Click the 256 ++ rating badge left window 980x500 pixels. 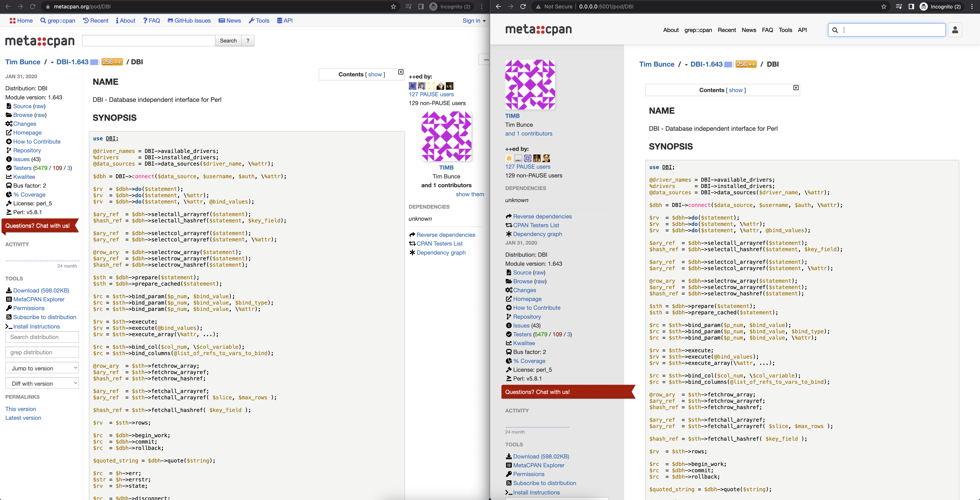point(112,62)
